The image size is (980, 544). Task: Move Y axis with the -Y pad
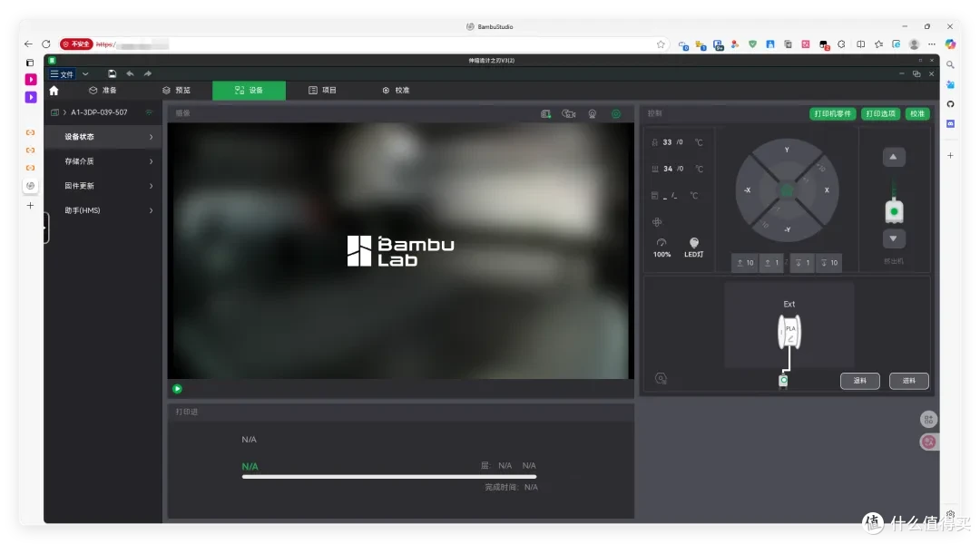[x=787, y=229]
